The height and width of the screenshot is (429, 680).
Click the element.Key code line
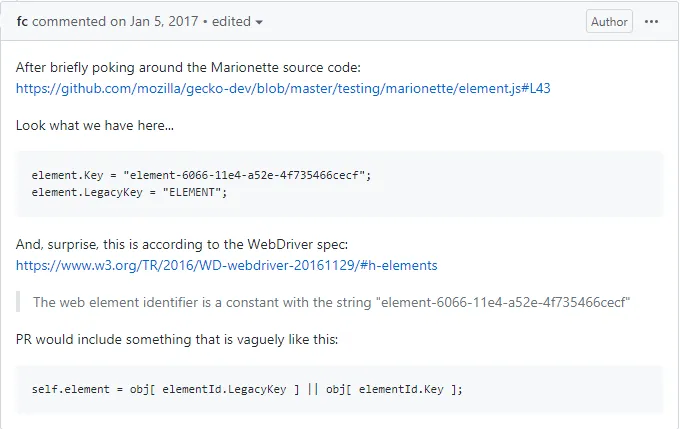pyautogui.click(x=201, y=174)
